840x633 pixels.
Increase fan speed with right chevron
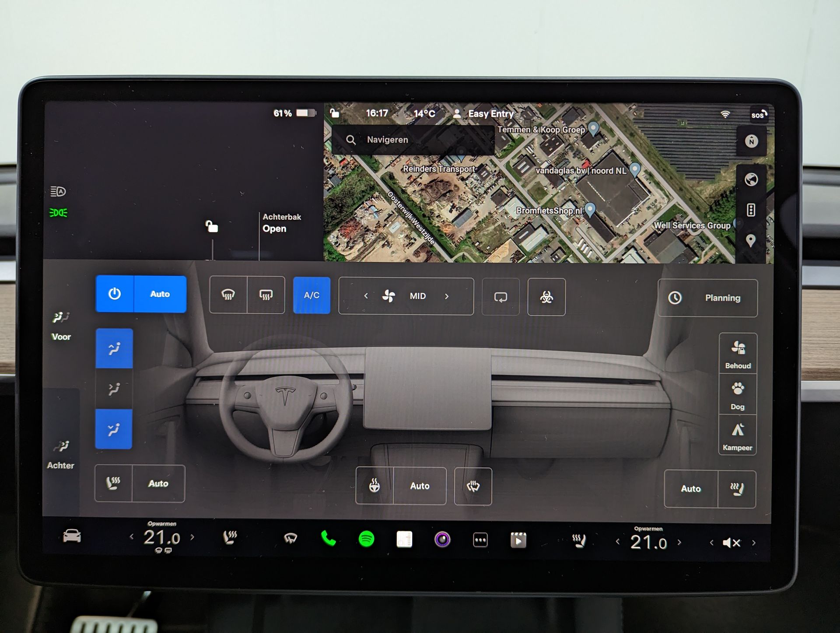(447, 296)
